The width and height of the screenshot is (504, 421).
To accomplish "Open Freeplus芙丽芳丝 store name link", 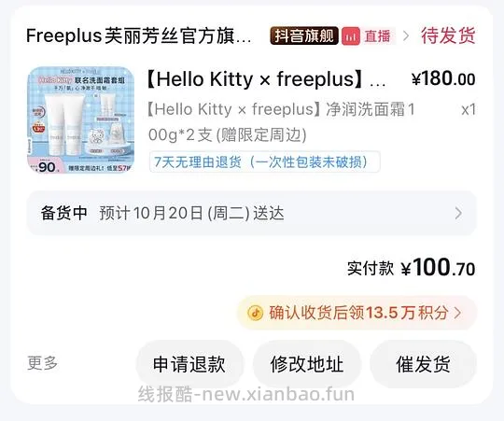I will [x=138, y=35].
